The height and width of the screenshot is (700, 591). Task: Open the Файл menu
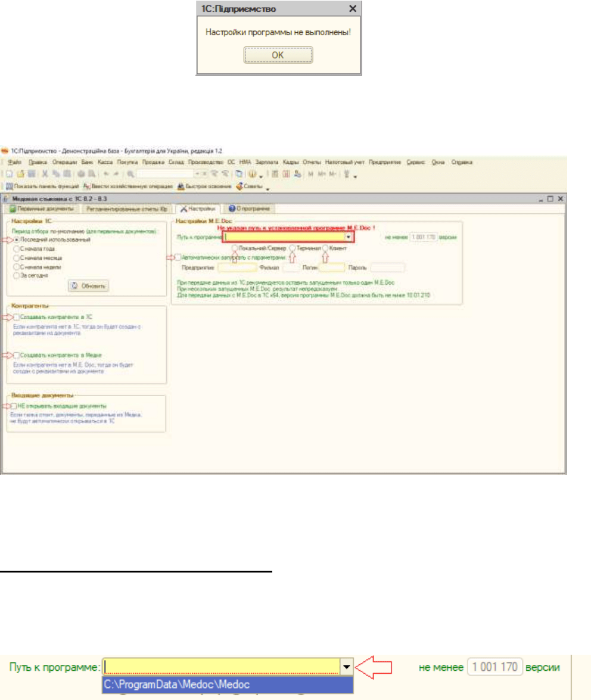pyautogui.click(x=14, y=162)
